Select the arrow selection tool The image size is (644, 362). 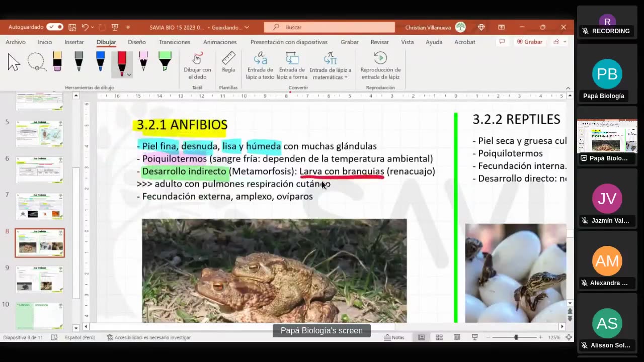click(x=14, y=62)
